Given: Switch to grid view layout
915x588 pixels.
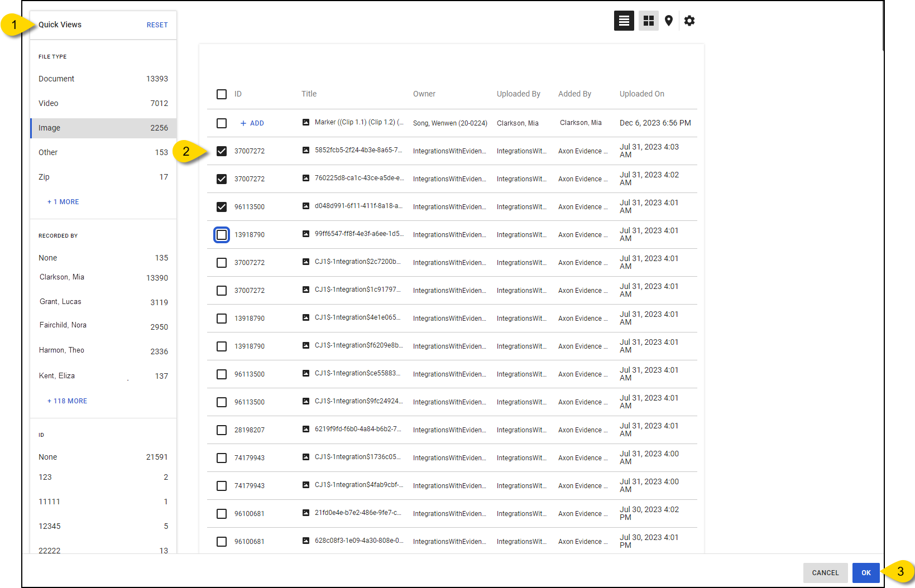Looking at the screenshot, I should point(648,21).
